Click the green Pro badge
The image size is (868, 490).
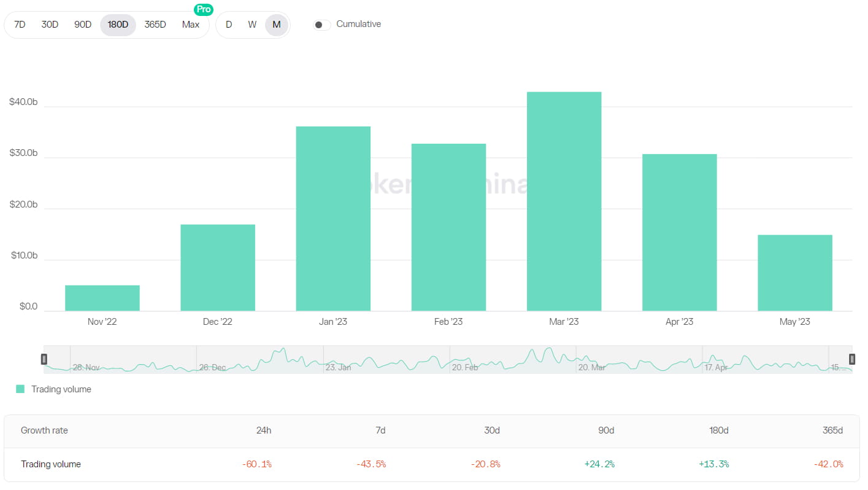[x=204, y=10]
